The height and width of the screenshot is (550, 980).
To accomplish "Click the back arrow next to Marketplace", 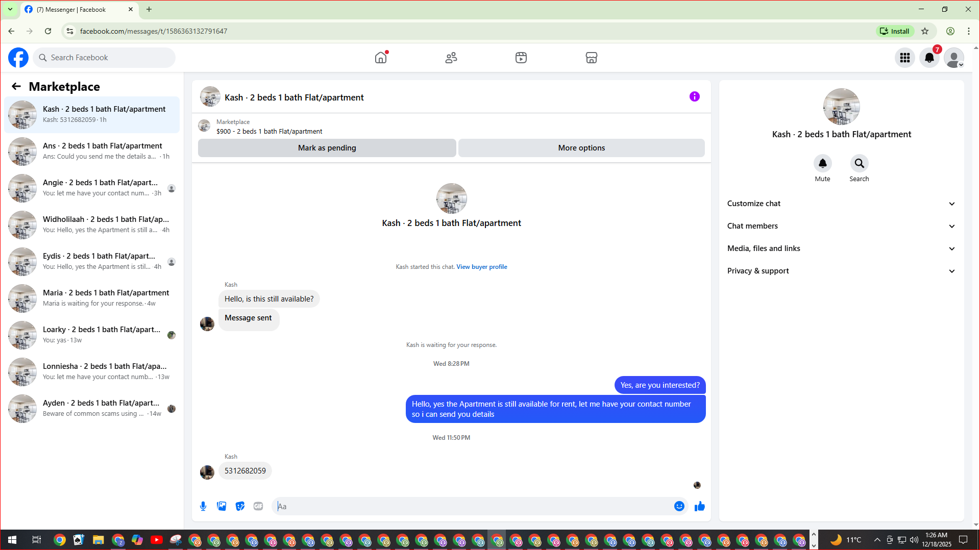I will [x=16, y=86].
